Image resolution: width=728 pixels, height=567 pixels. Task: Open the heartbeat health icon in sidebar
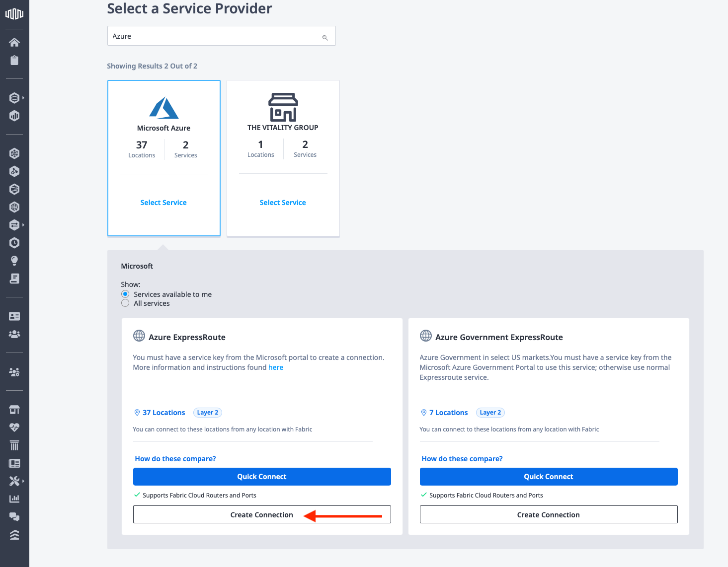(x=14, y=427)
